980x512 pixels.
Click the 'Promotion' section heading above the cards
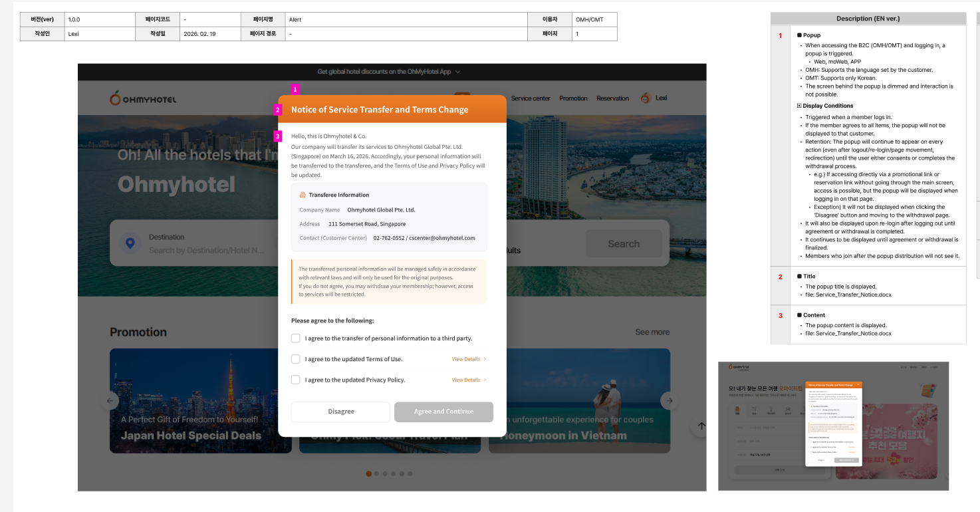pyautogui.click(x=138, y=332)
